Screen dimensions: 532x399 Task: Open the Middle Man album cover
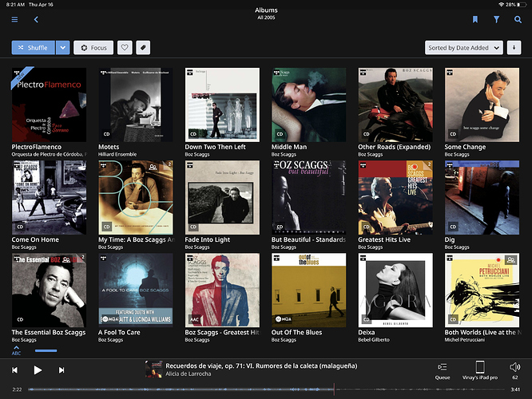(x=309, y=105)
